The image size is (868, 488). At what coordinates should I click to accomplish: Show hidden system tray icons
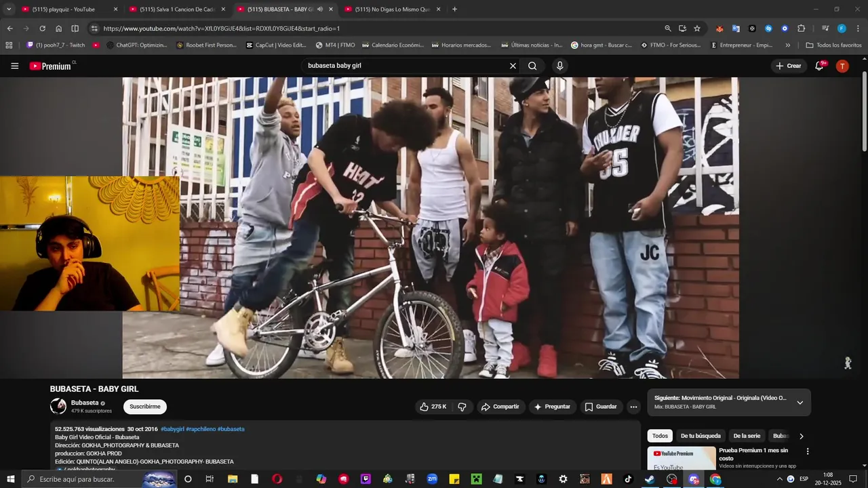point(779,479)
